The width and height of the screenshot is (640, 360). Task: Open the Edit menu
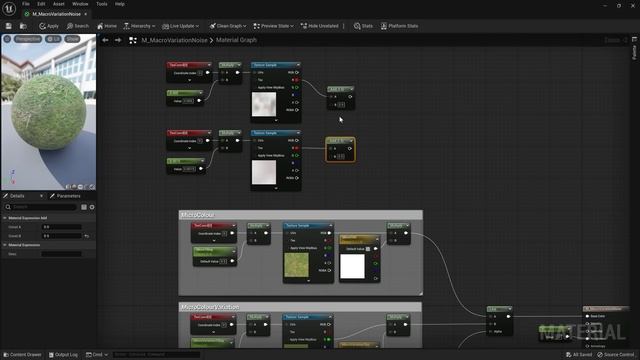41,4
